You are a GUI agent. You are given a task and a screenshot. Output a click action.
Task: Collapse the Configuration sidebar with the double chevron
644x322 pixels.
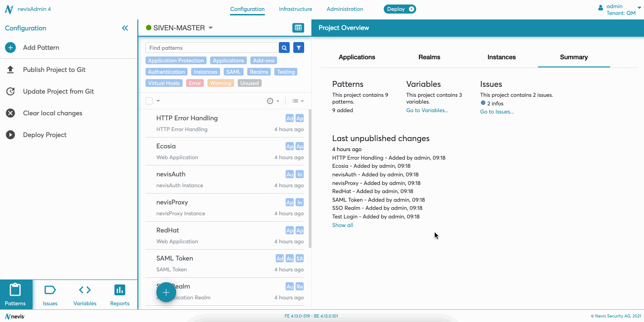125,28
